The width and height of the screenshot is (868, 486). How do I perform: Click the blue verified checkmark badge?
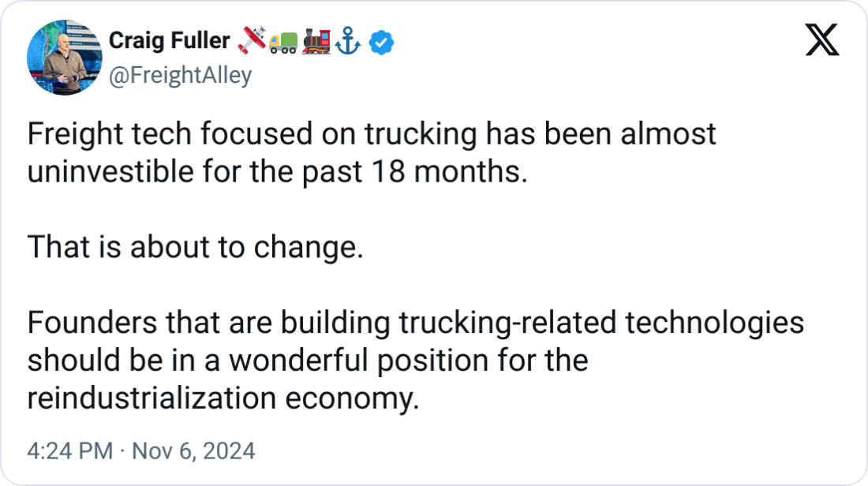(x=382, y=43)
